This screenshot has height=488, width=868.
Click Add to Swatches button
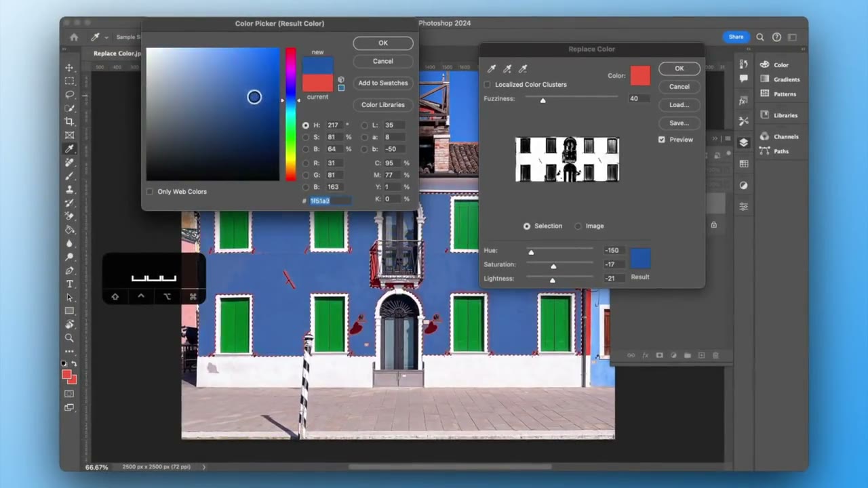point(383,83)
